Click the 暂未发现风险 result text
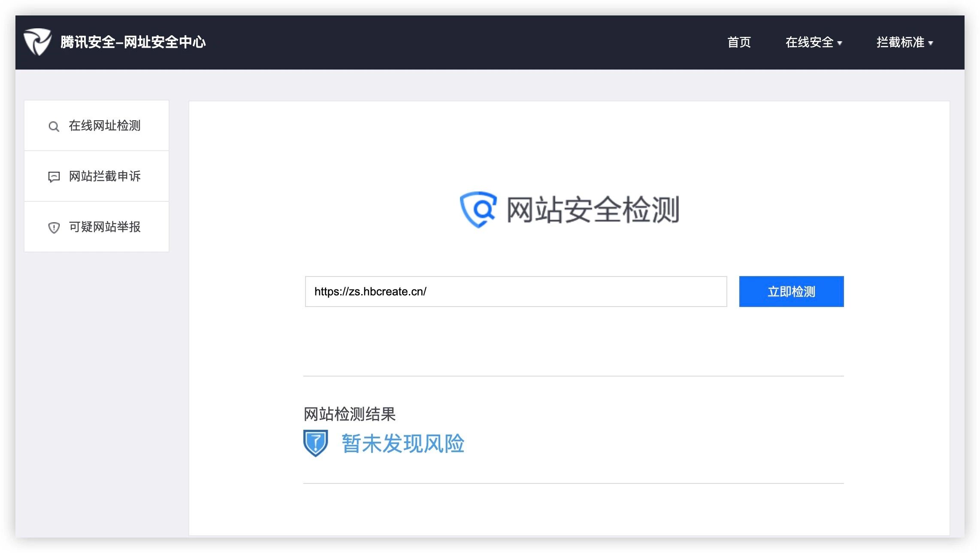This screenshot has height=553, width=980. pyautogui.click(x=402, y=444)
